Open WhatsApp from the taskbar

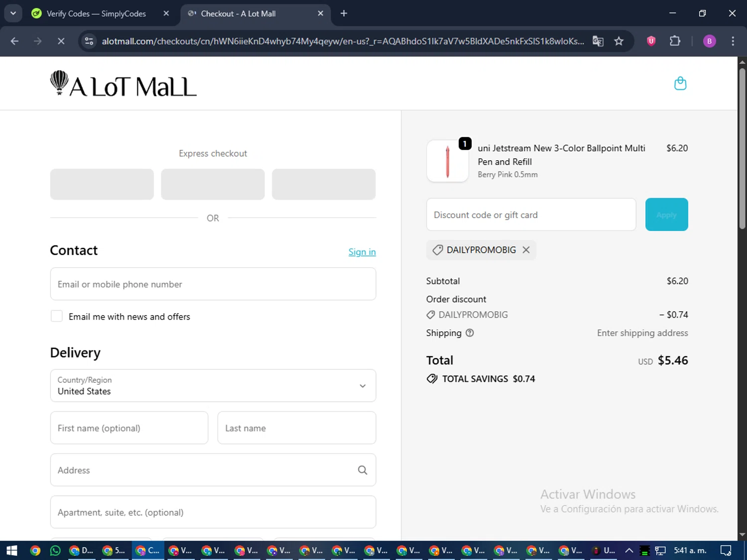point(55,551)
